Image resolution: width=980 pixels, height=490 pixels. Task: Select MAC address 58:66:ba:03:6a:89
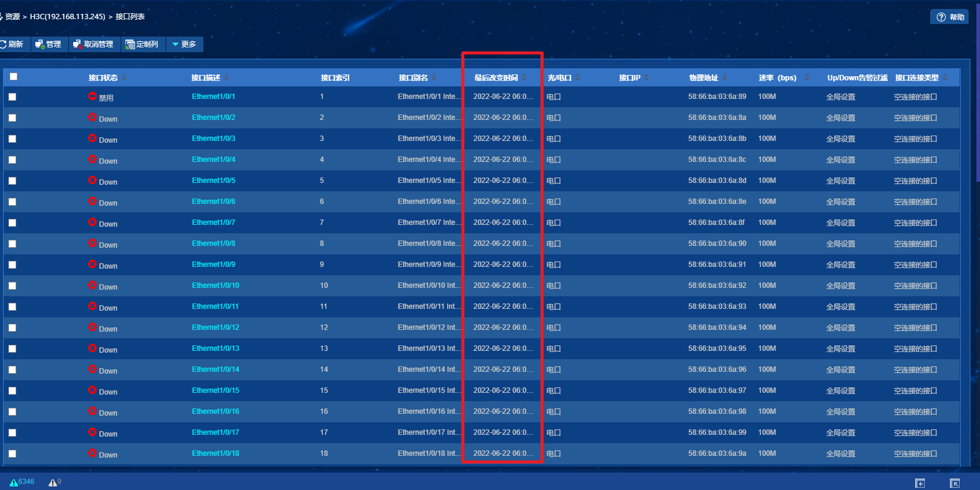tap(717, 97)
